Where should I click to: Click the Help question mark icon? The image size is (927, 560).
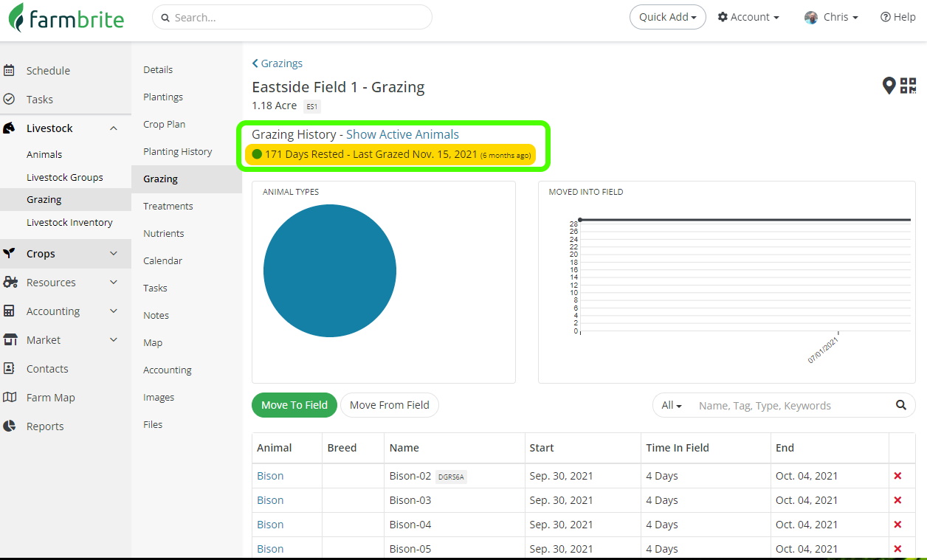885,17
